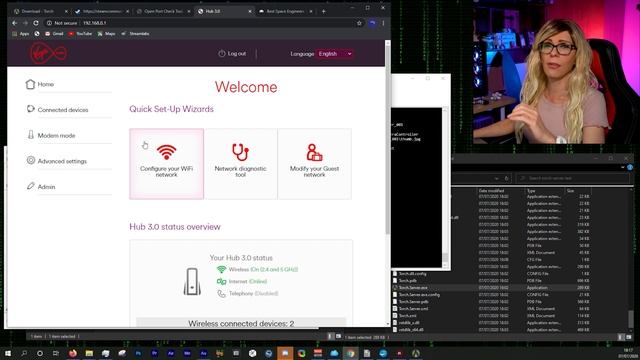The width and height of the screenshot is (640, 360).
Task: Click the Chrome profile avatar
Action: (372, 23)
